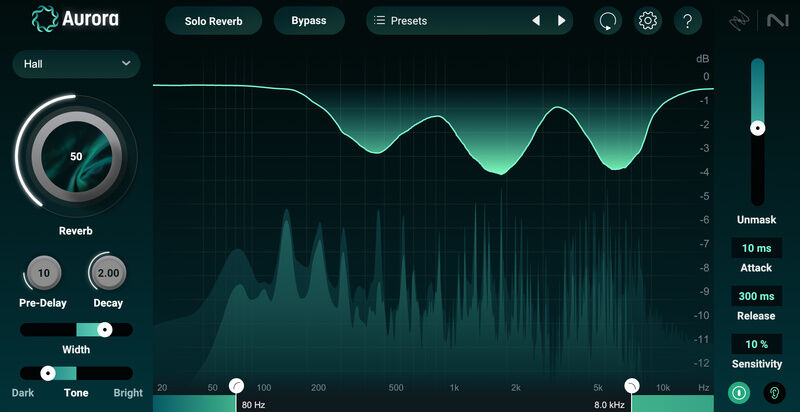Click the Aurora logo icon
The width and height of the screenshot is (800, 412).
click(45, 19)
